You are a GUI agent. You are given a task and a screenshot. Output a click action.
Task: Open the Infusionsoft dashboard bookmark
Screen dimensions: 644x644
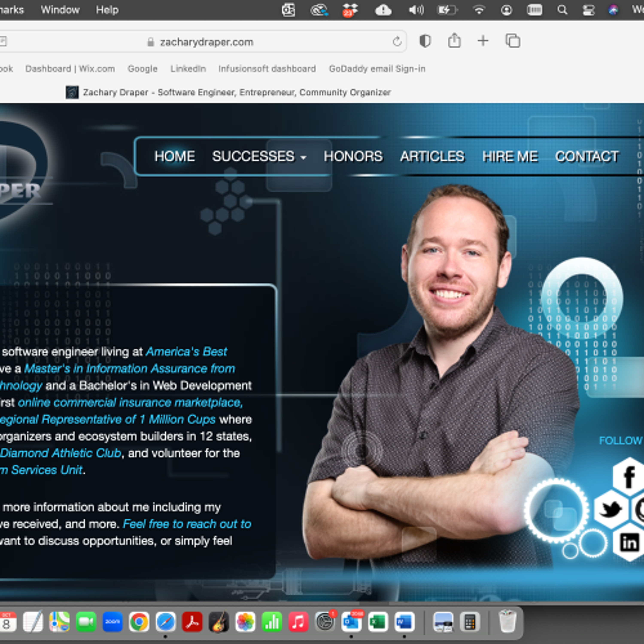(x=267, y=69)
